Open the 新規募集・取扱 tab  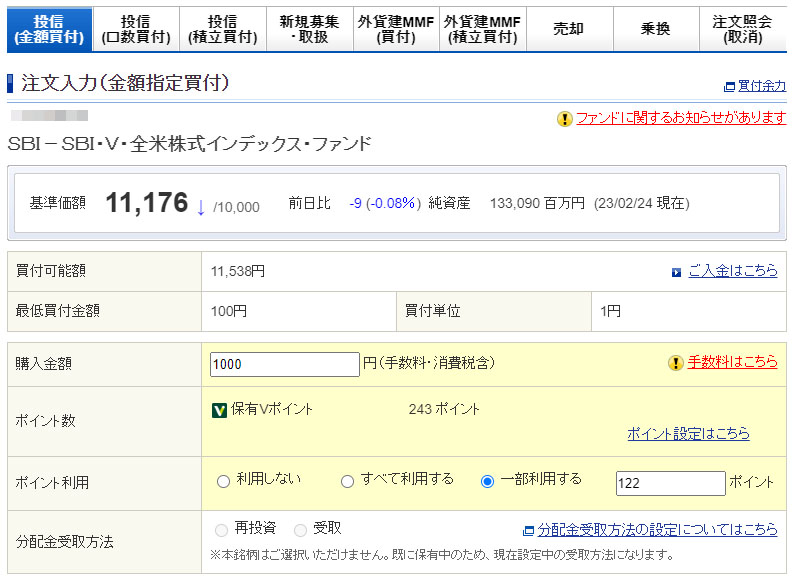pos(309,29)
